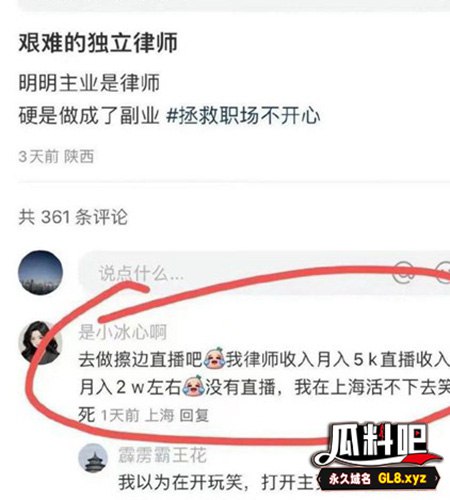Open 霹雳霸王花's temple avatar
450x500 pixels.
coord(93,458)
